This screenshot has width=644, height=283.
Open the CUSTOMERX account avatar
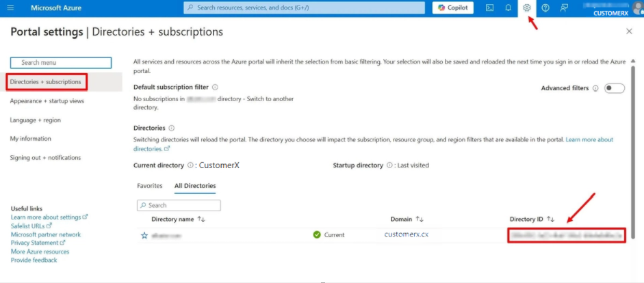point(638,8)
